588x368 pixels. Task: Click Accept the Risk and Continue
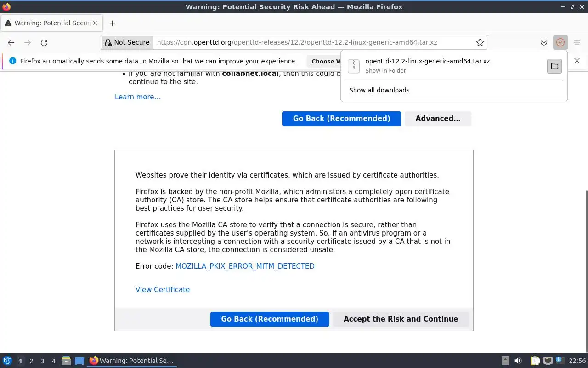point(401,319)
